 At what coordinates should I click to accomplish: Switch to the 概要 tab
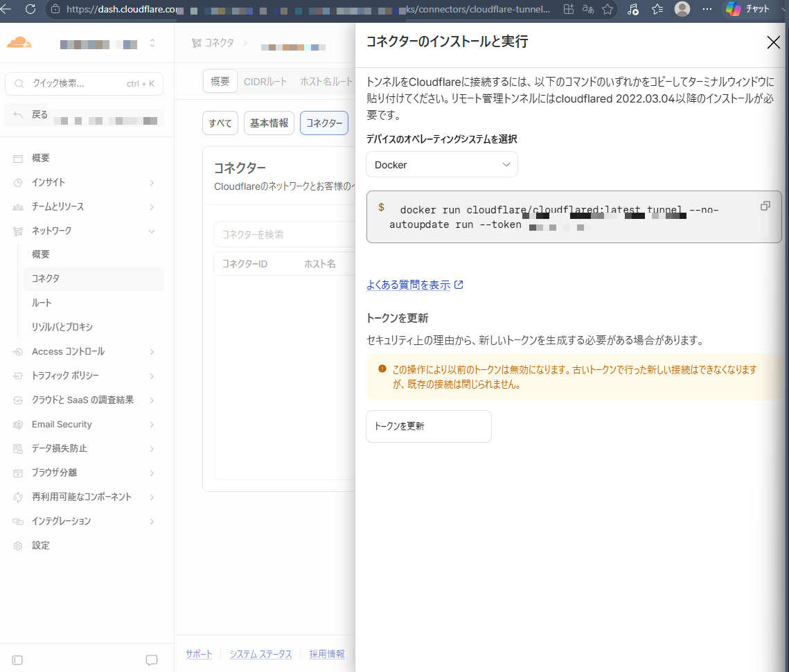pyautogui.click(x=220, y=82)
